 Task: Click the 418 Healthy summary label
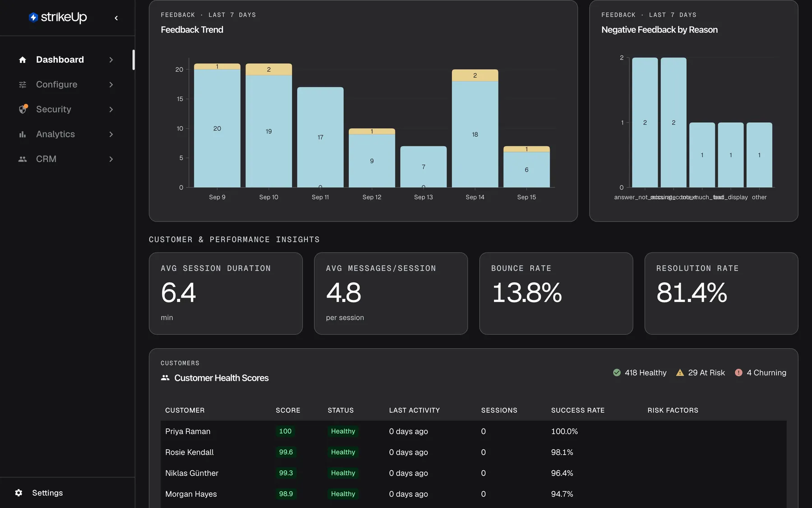646,373
